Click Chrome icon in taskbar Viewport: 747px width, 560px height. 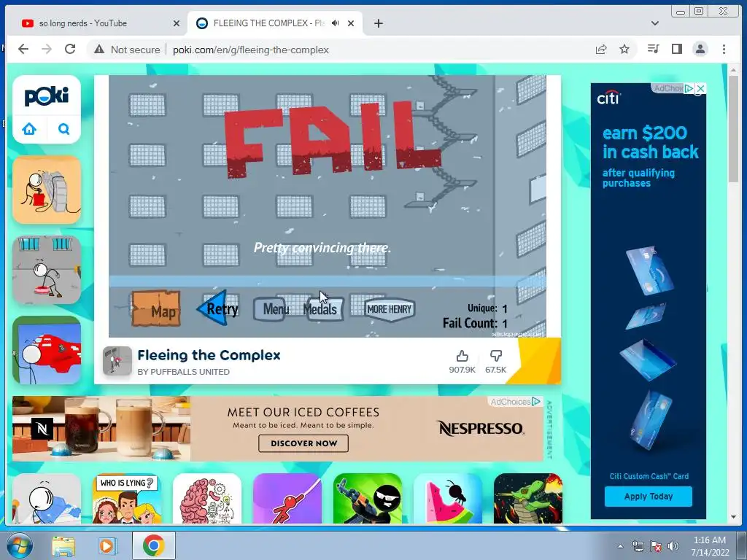153,545
